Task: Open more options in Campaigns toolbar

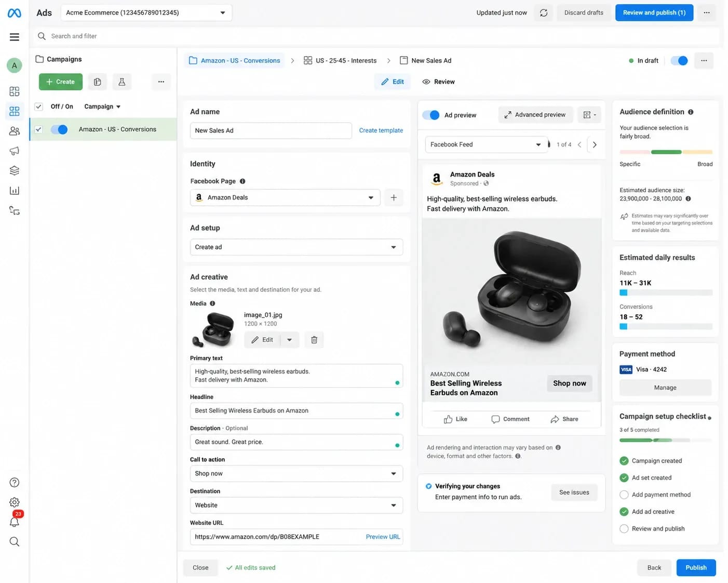Action: (x=161, y=82)
